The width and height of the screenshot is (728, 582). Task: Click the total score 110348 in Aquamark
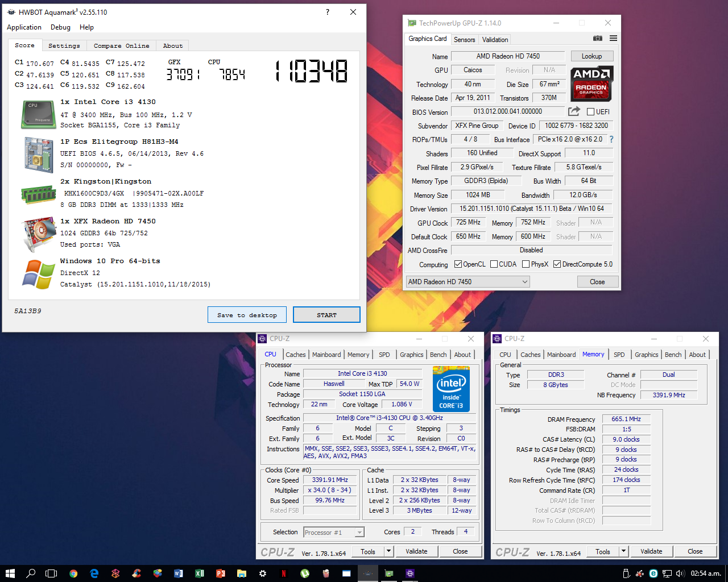coord(312,72)
